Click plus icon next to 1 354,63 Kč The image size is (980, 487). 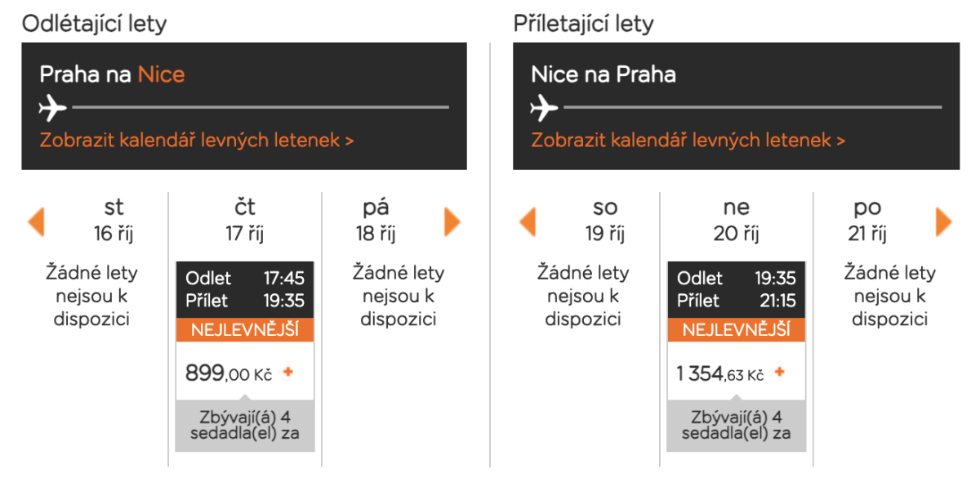(x=779, y=373)
